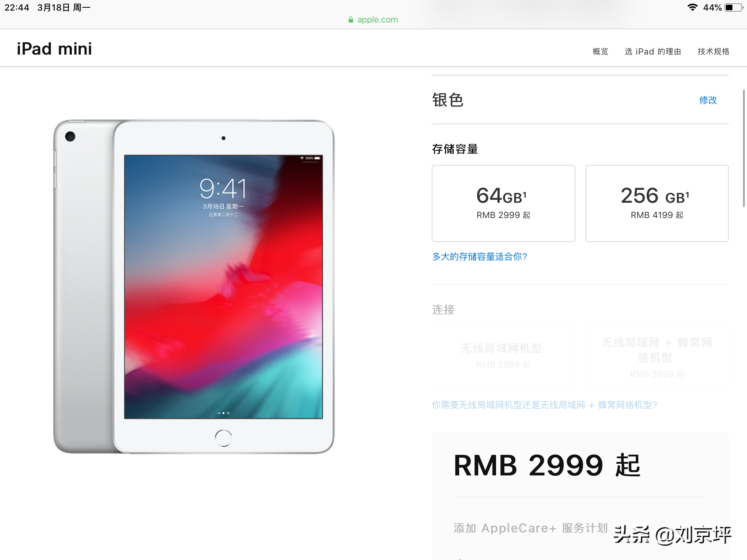Tap the lock icon beside apple.com
The image size is (747, 560).
351,20
